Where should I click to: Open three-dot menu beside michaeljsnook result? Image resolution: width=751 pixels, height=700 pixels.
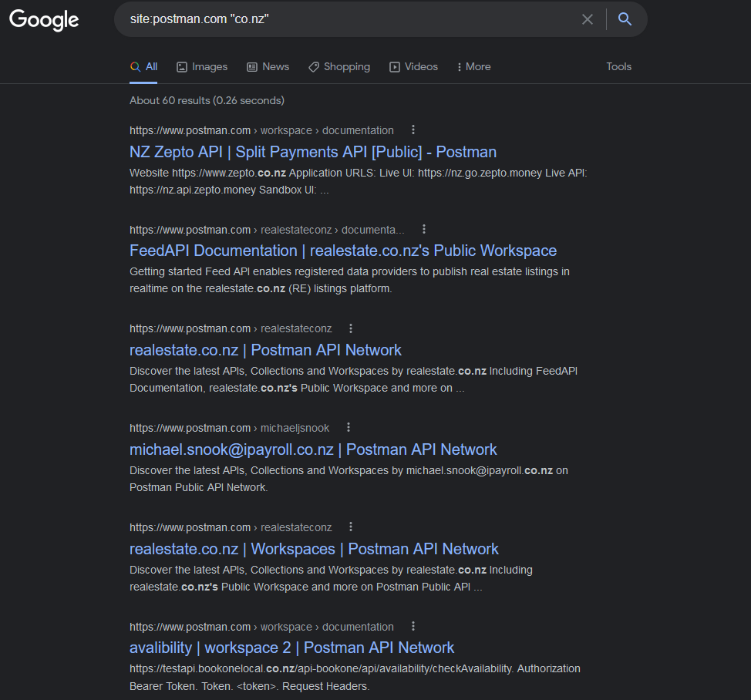tap(349, 428)
